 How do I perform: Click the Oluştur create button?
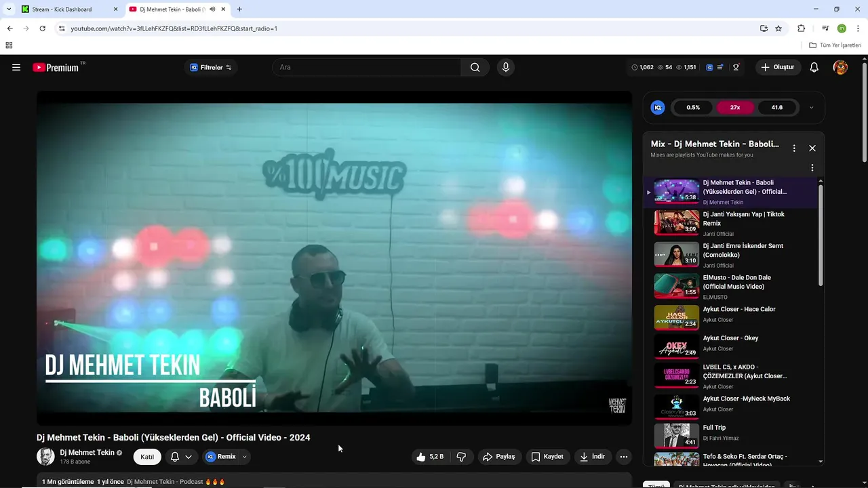coord(778,67)
